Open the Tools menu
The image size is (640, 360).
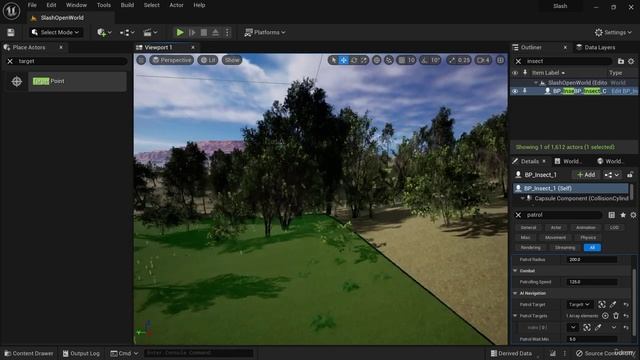click(x=104, y=5)
